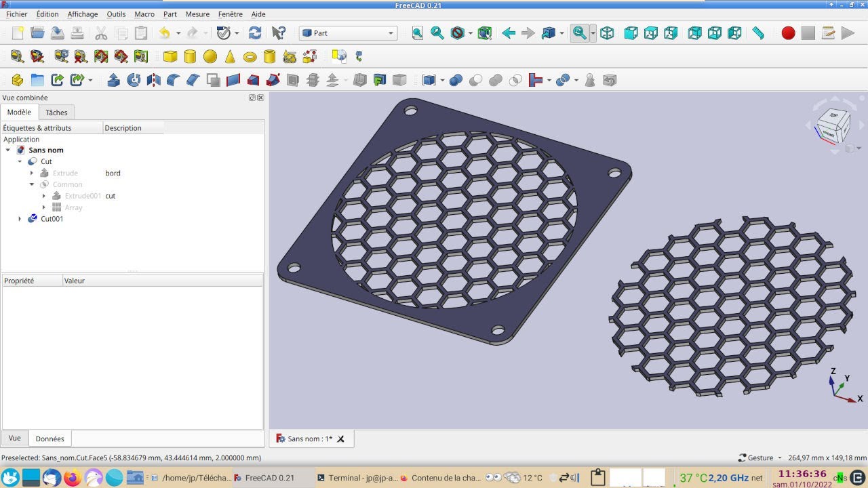Switch to the Tâches tab

coord(56,113)
